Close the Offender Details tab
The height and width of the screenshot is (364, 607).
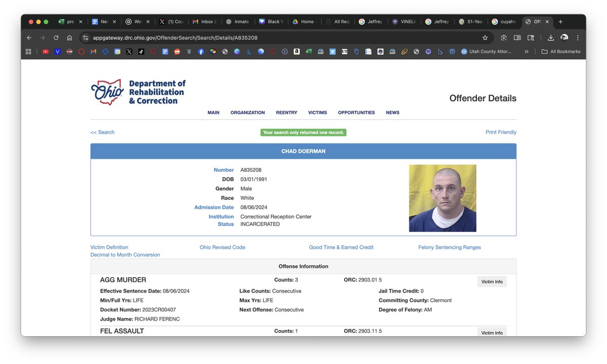coord(547,22)
